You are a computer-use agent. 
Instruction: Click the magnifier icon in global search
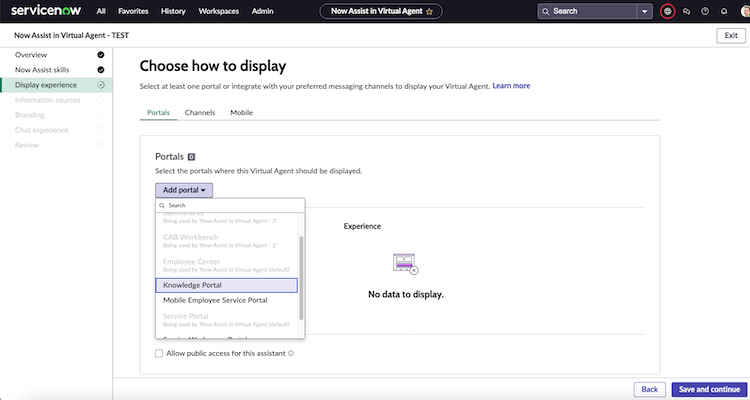click(546, 11)
